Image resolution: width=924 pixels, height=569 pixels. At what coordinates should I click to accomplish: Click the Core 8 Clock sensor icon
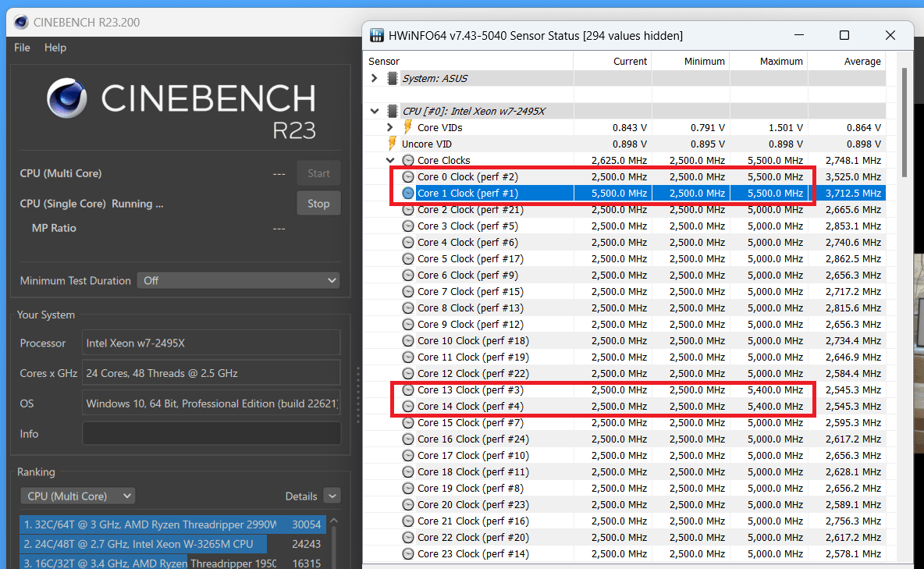pos(408,308)
